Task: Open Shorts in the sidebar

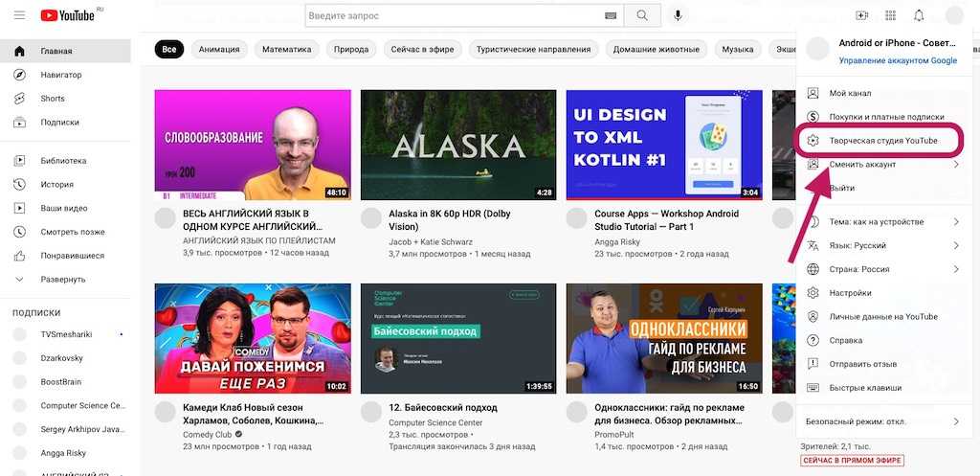Action: click(53, 99)
